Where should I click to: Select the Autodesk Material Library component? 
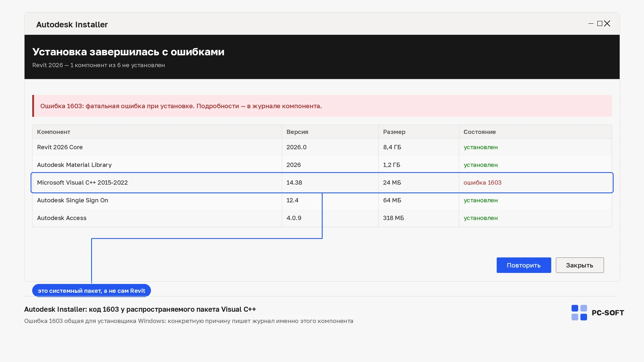[x=74, y=165]
